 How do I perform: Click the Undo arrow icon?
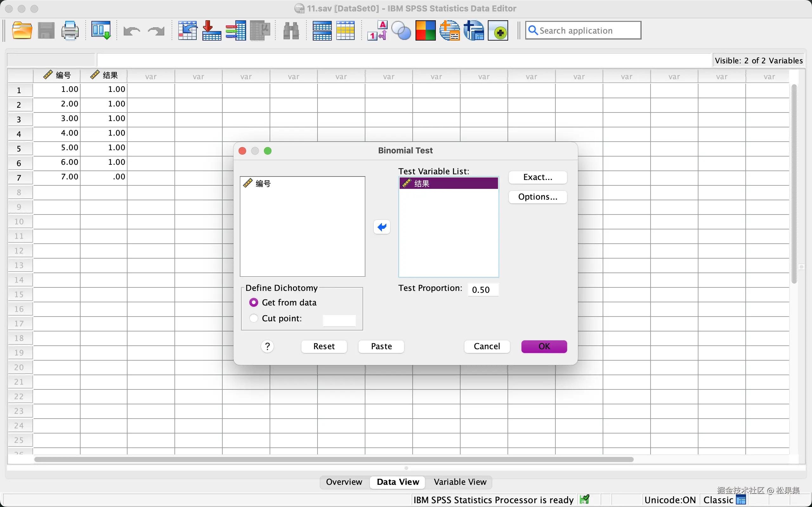pos(131,31)
